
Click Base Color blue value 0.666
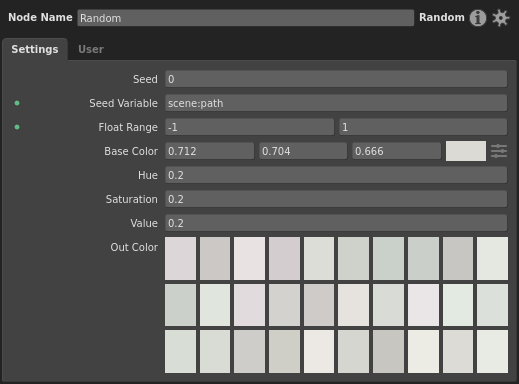point(397,151)
